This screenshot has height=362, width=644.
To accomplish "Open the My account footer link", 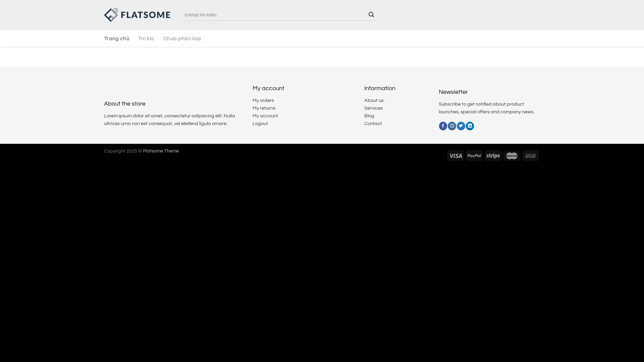I will [x=265, y=116].
